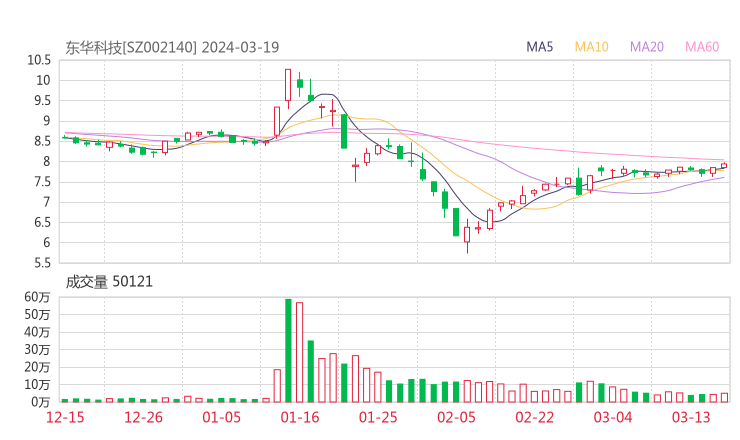Click the 6.5 price axis label
Viewport: 740px width, 440px height.
pos(42,222)
